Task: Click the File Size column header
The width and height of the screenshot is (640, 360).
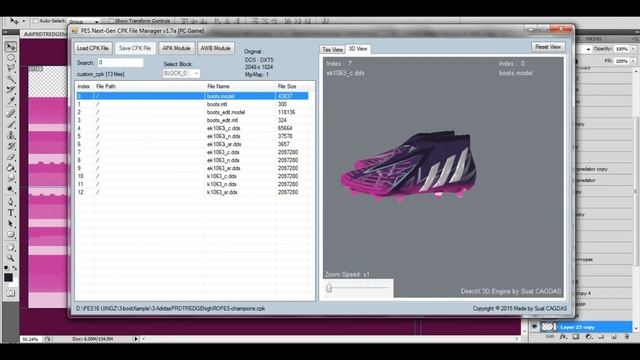Action: point(292,86)
